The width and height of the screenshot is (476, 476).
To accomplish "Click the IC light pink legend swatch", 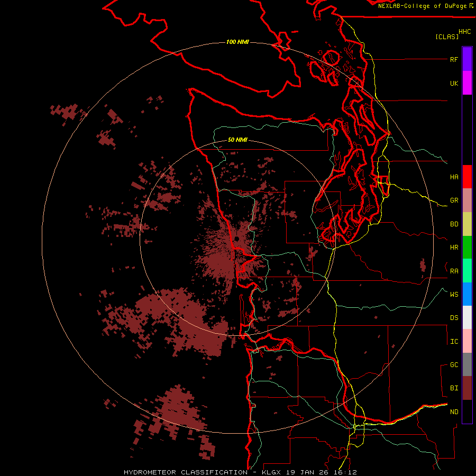I will pos(467,341).
